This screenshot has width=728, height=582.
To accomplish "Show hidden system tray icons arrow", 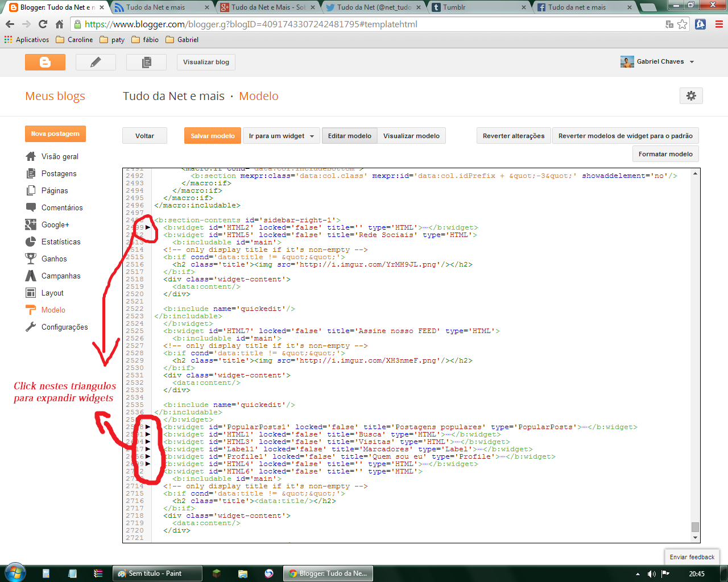I will pyautogui.click(x=638, y=574).
